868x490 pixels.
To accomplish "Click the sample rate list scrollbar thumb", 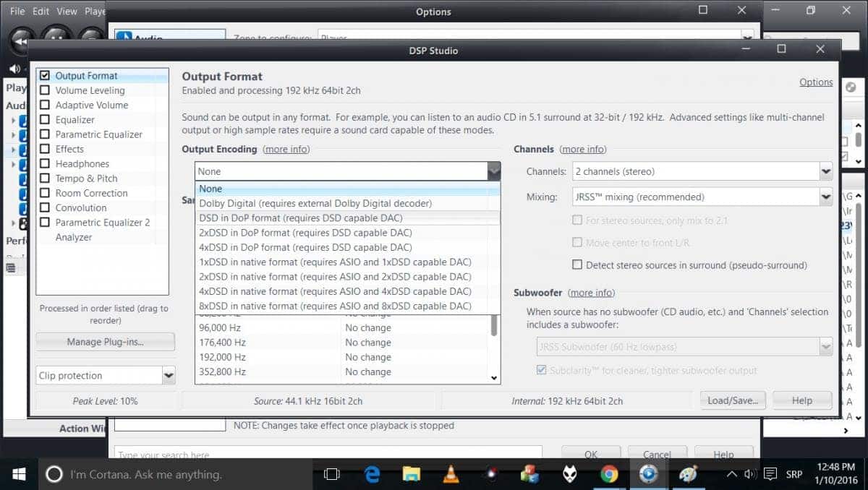I will coord(495,324).
